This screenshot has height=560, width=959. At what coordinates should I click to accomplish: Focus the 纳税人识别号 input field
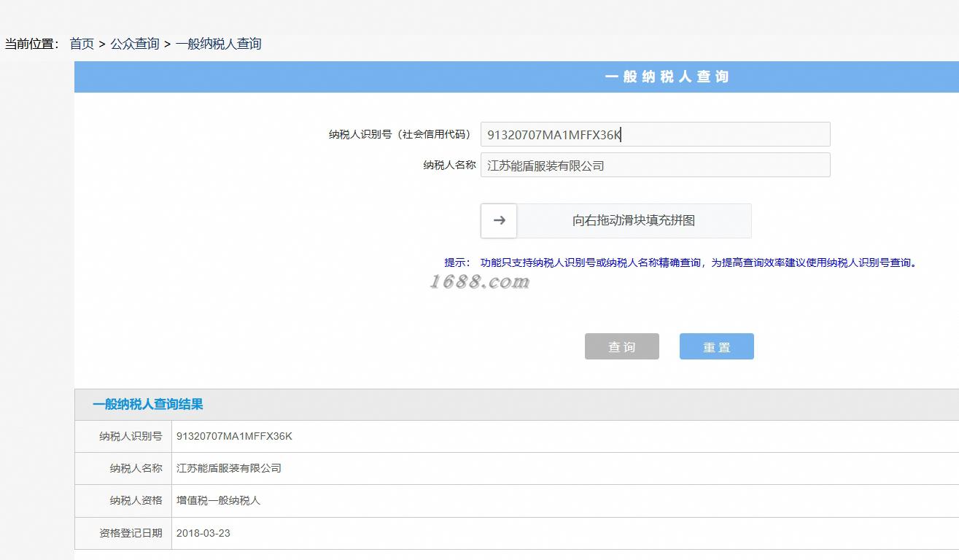pyautogui.click(x=655, y=134)
